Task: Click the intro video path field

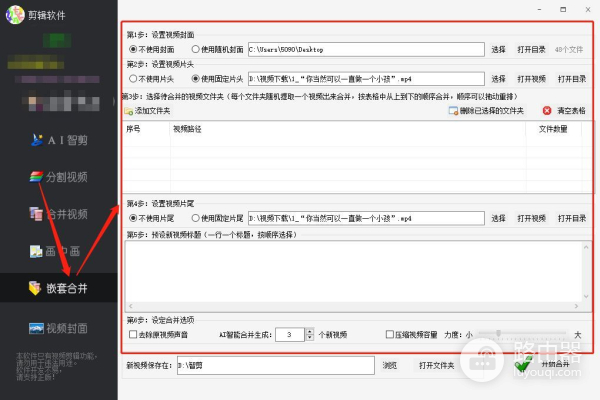Action: 366,79
